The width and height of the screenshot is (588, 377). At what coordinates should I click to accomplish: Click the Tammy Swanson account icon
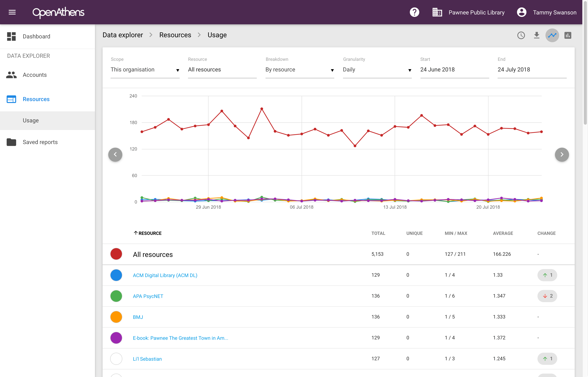tap(522, 12)
